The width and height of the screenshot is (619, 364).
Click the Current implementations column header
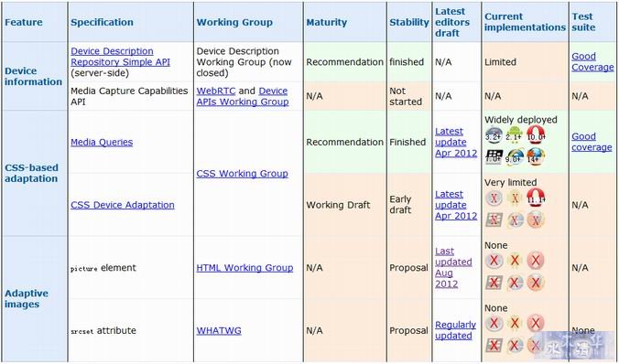[525, 22]
